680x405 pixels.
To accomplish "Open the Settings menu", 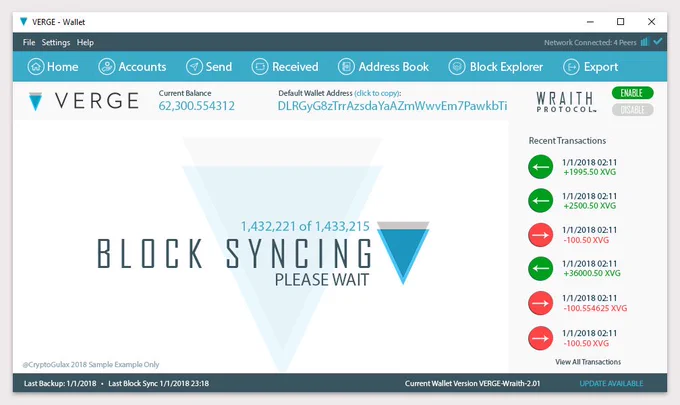I will click(56, 42).
